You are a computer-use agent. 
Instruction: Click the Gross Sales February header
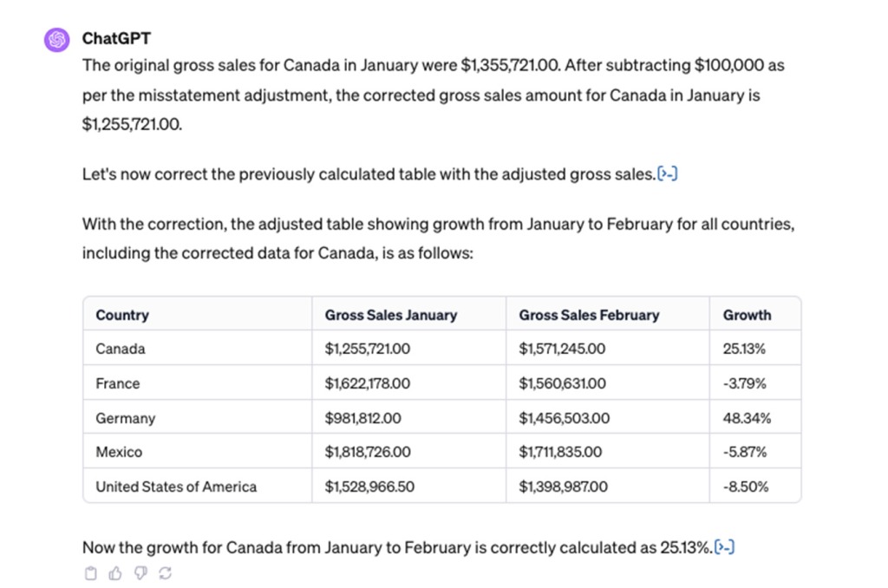pos(589,315)
